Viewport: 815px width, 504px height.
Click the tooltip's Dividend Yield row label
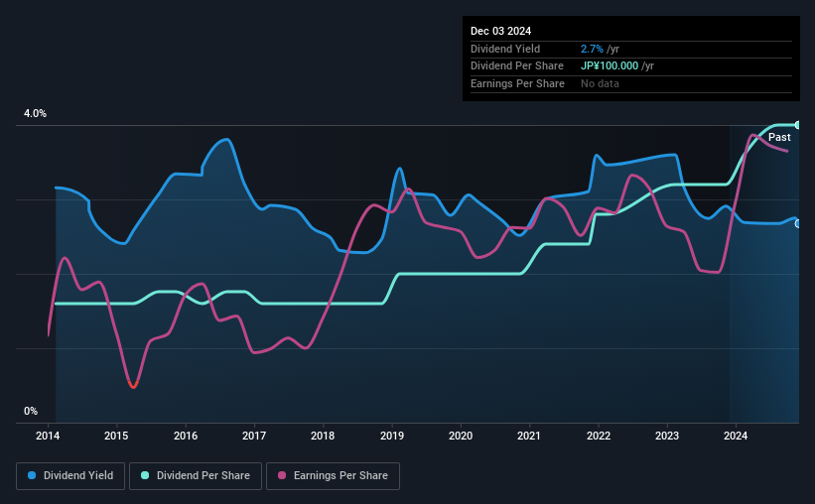pos(505,49)
